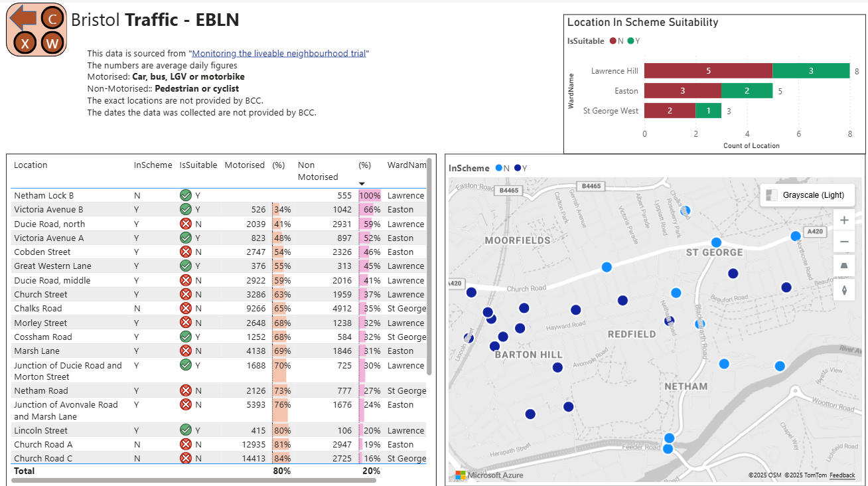Sort table by IsSuitable column header
This screenshot has width=868, height=486.
pyautogui.click(x=198, y=165)
